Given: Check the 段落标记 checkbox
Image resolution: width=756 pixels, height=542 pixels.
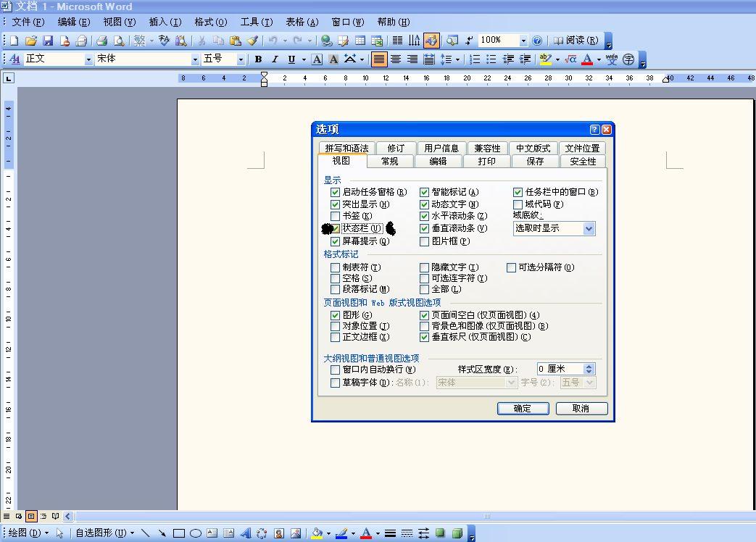Looking at the screenshot, I should coord(335,289).
